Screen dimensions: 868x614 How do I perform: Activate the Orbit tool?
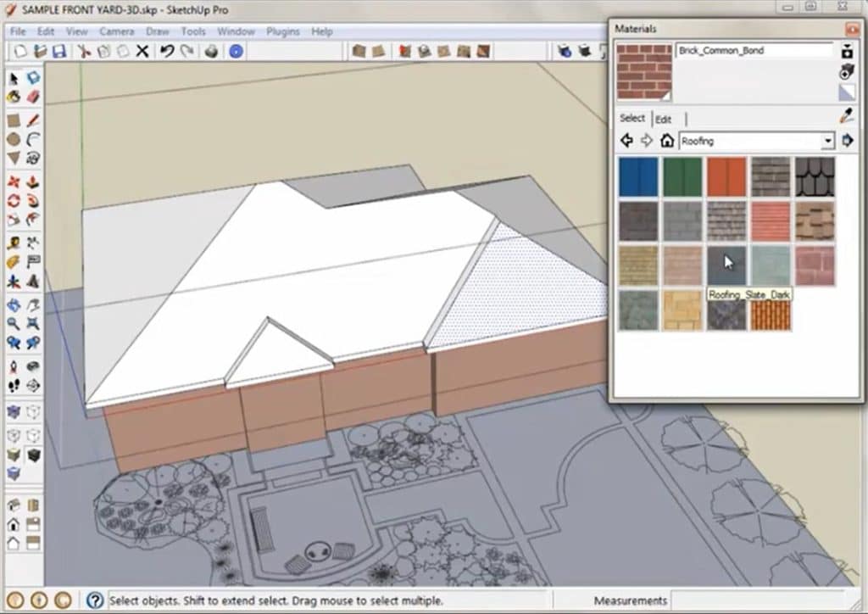pos(14,305)
